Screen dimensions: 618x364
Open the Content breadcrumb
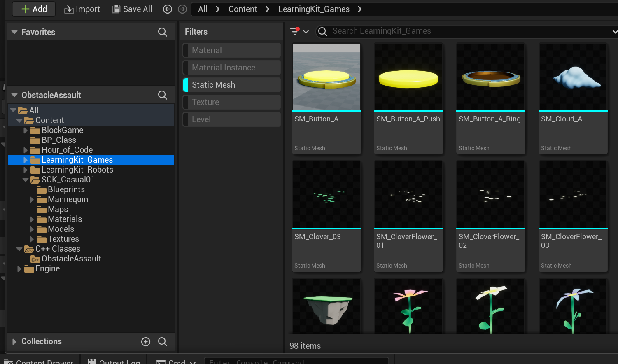[243, 9]
